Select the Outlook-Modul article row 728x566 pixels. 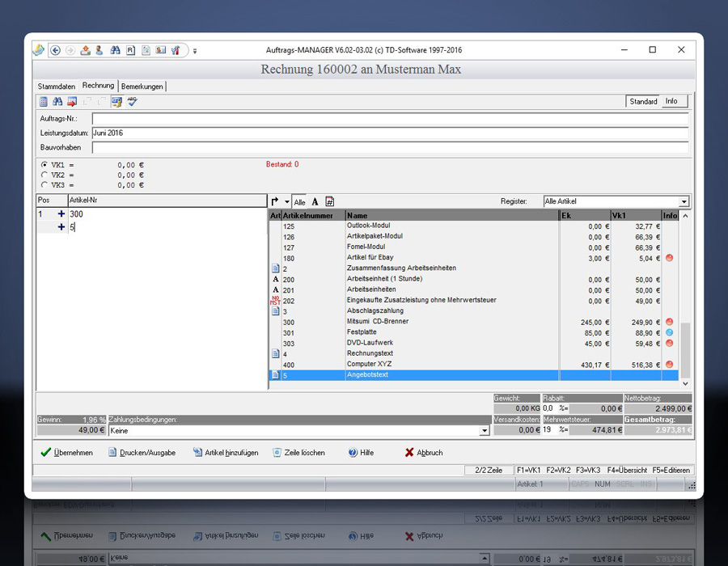473,226
